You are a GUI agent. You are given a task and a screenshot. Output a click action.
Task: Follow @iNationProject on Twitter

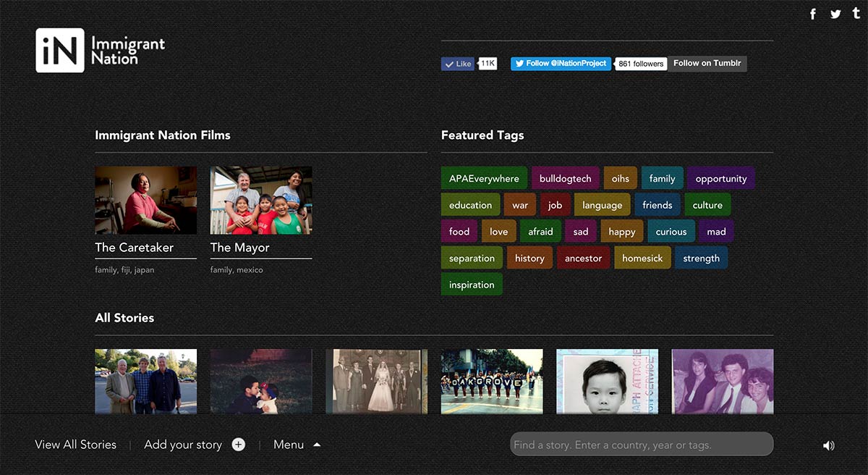tap(561, 64)
